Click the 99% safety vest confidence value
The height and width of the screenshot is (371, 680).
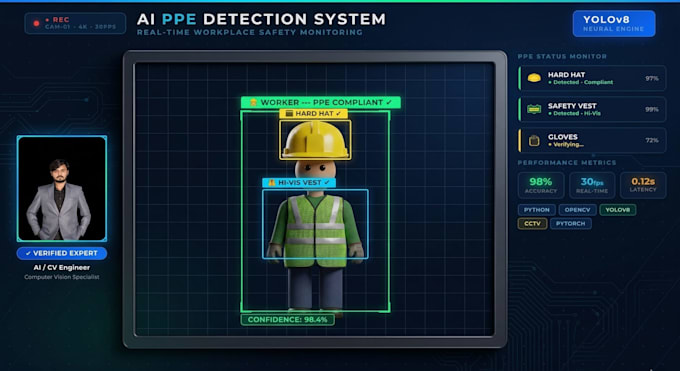click(x=651, y=109)
